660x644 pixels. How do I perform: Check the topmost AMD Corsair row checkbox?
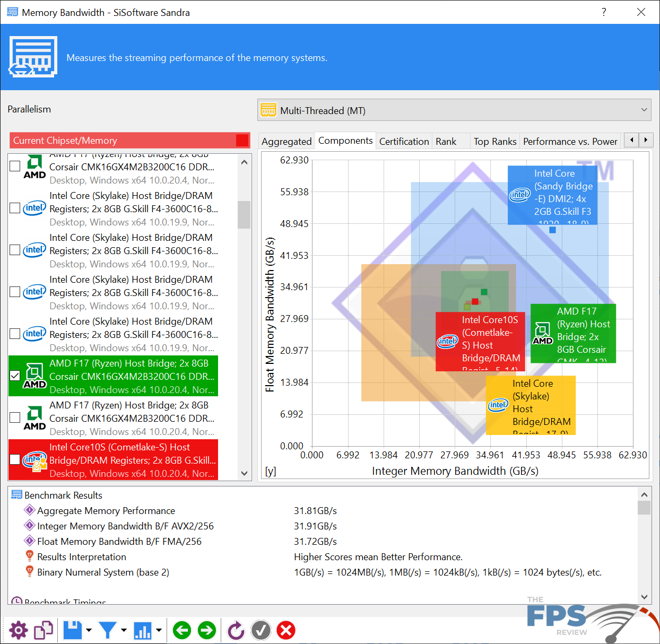(15, 166)
